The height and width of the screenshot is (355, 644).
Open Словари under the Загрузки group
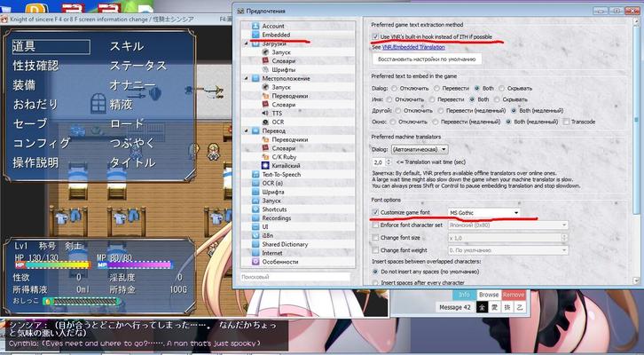[283, 61]
